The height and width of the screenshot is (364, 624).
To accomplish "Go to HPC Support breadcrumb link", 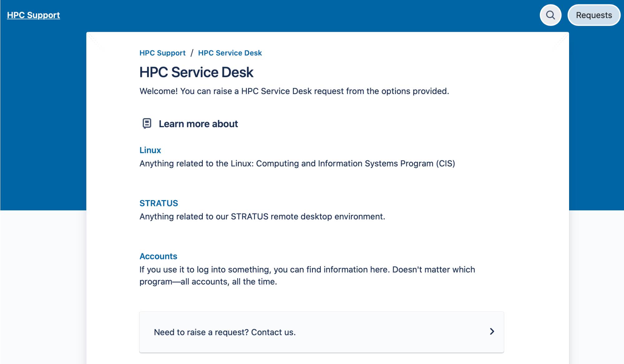I will click(x=162, y=53).
